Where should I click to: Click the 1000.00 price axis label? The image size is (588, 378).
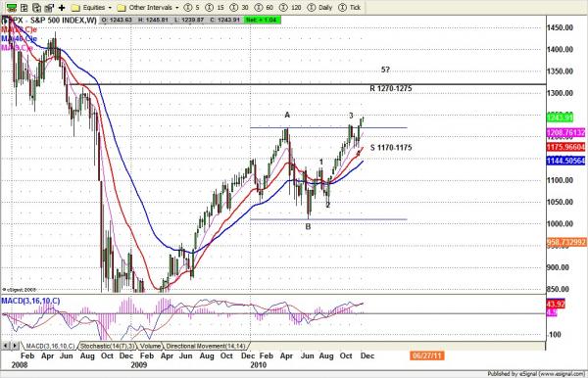click(560, 223)
